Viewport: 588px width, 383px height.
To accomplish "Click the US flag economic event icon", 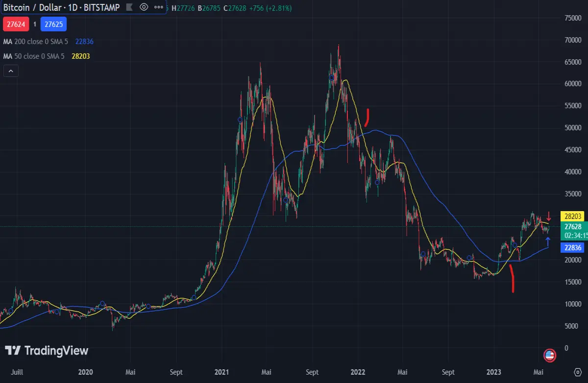I will (550, 356).
